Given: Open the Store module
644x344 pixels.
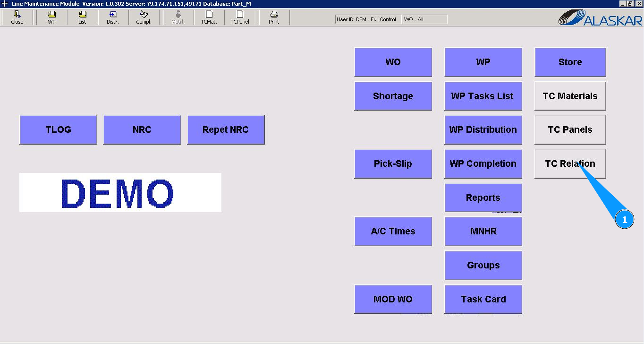Looking at the screenshot, I should pyautogui.click(x=570, y=62).
